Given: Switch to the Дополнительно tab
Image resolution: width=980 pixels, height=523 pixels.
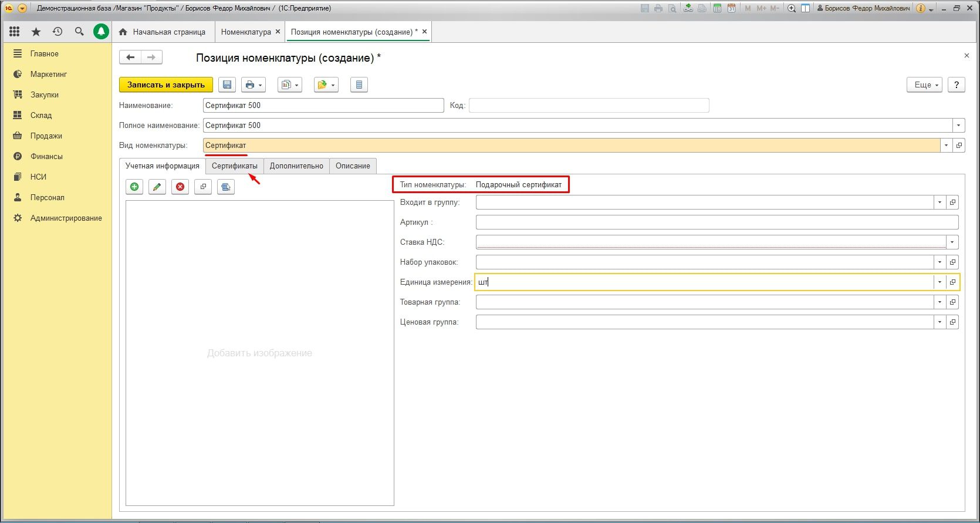Looking at the screenshot, I should (296, 166).
